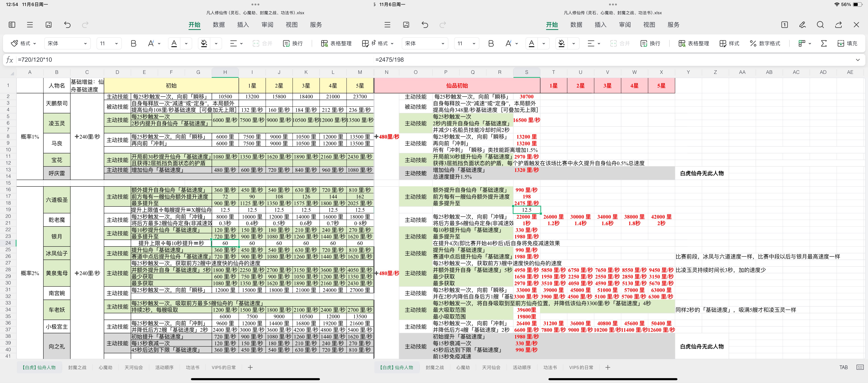Toggle the sidebar panel in left window

coord(12,24)
